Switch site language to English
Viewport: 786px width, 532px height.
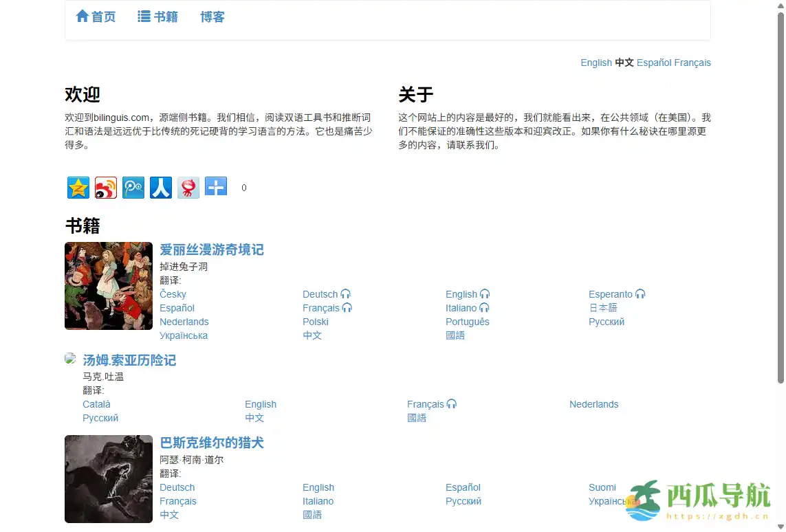coord(596,63)
